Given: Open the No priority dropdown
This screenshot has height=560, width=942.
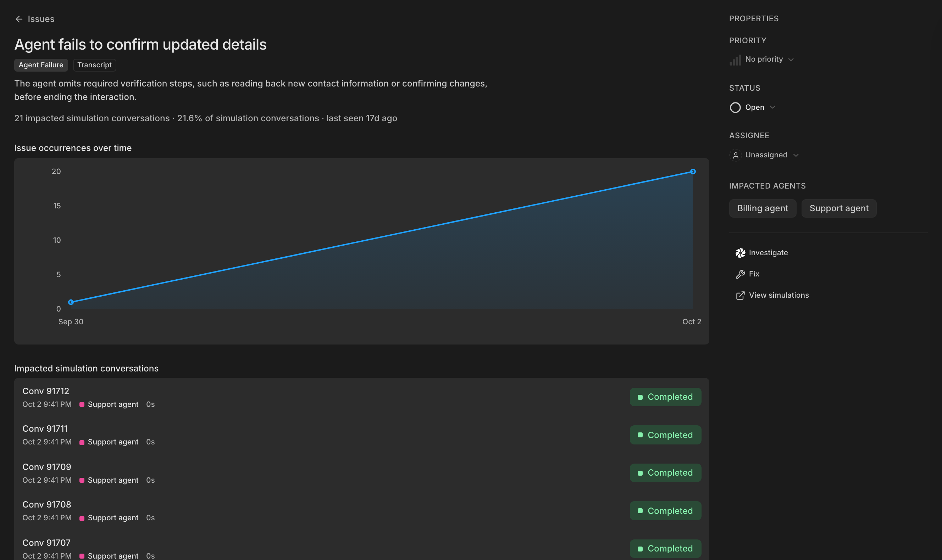Looking at the screenshot, I should click(x=761, y=59).
